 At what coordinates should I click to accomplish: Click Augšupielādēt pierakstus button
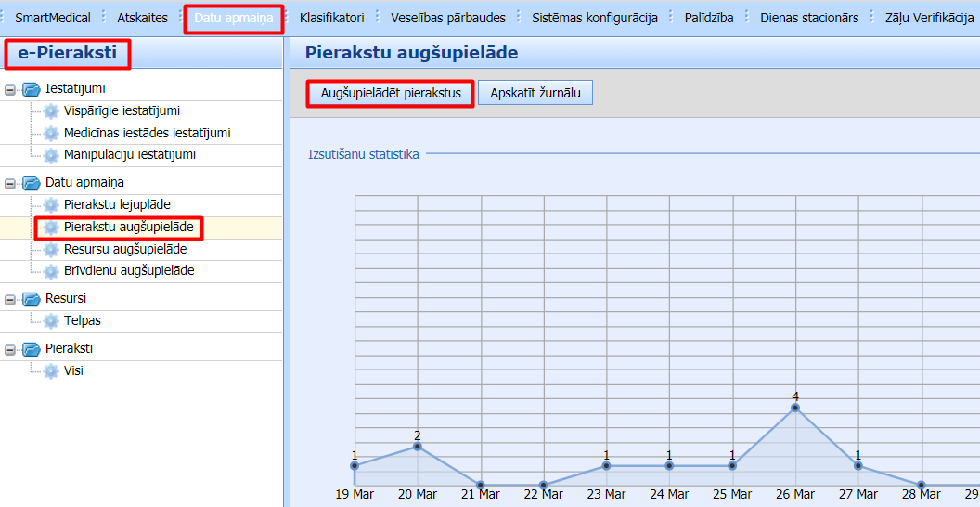[x=391, y=93]
